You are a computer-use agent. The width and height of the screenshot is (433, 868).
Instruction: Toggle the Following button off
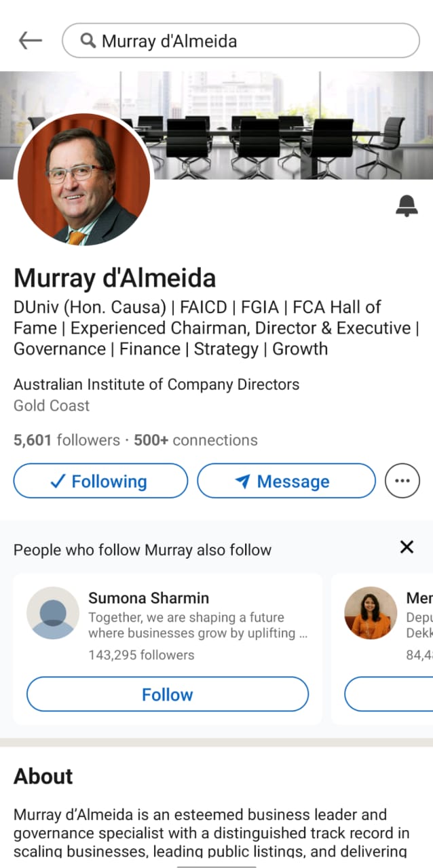coord(100,481)
